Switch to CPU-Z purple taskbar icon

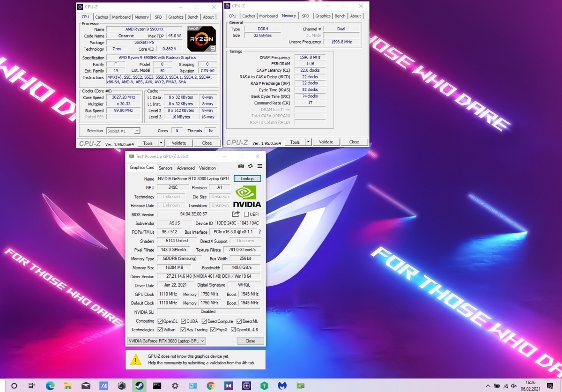pyautogui.click(x=246, y=386)
